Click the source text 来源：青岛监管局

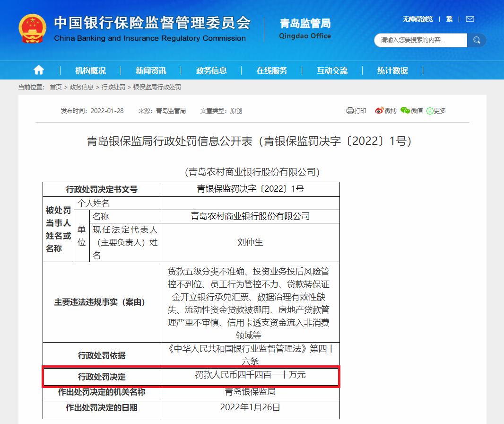pos(162,111)
